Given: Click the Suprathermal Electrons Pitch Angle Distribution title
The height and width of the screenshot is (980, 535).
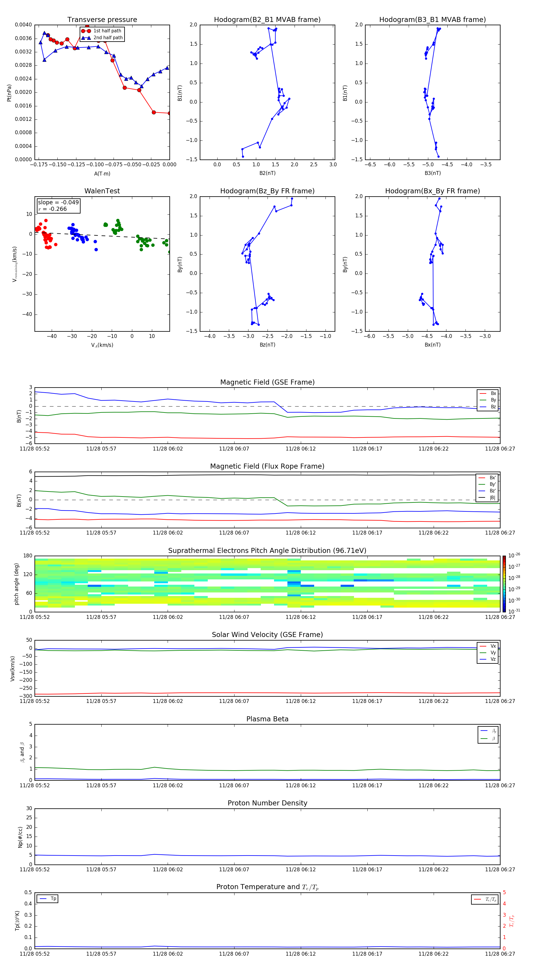Looking at the screenshot, I should pos(267,551).
